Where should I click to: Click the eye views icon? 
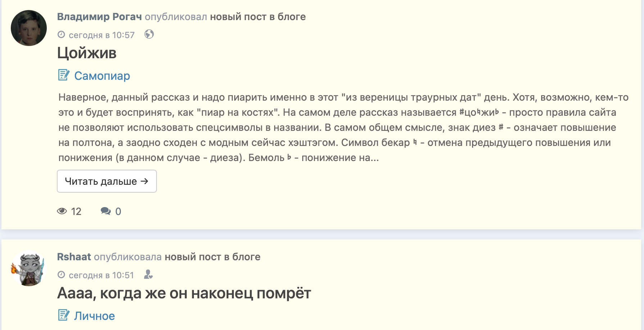point(62,211)
